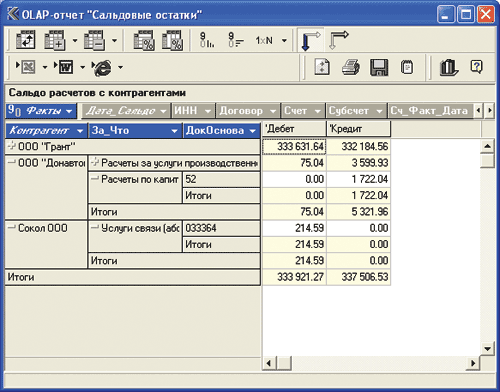
Task: Export report to Word
Action: click(x=64, y=67)
